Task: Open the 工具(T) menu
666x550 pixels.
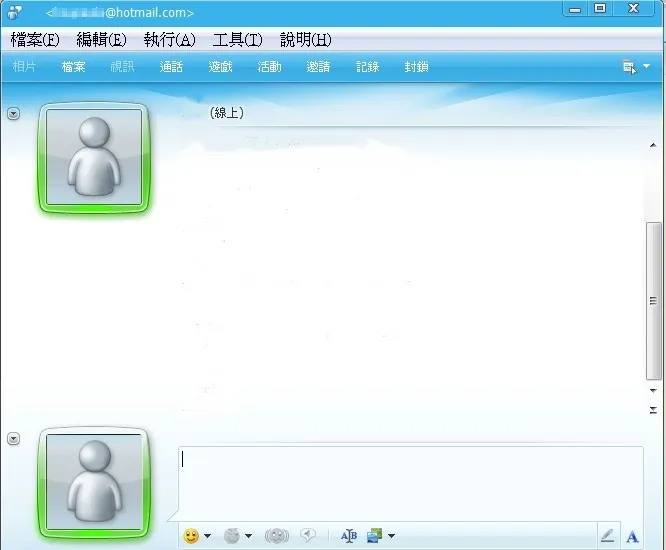Action: (x=237, y=40)
